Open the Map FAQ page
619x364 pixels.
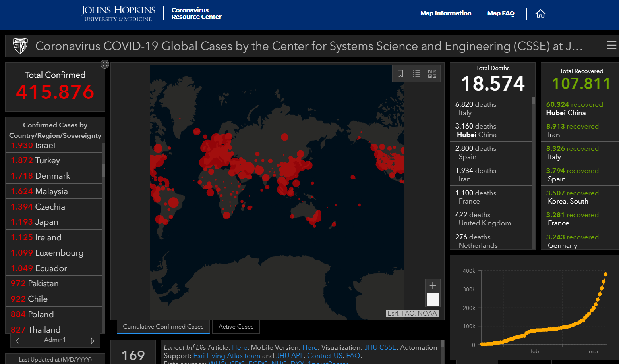pos(501,13)
